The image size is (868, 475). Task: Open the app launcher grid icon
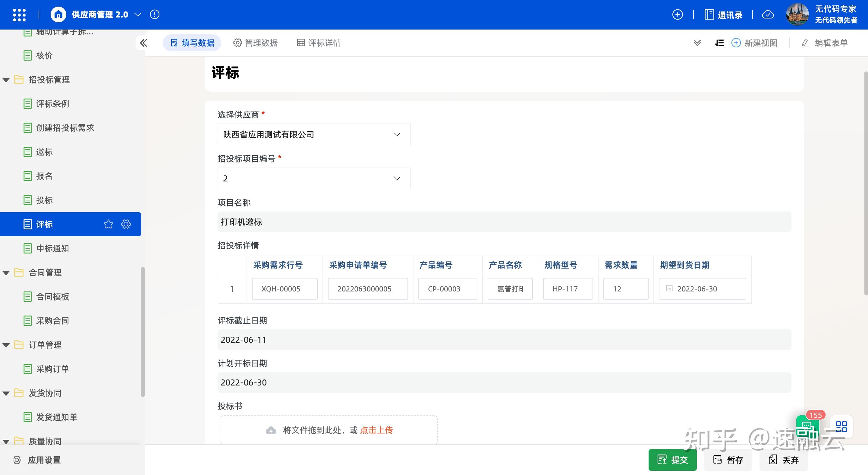pyautogui.click(x=19, y=14)
